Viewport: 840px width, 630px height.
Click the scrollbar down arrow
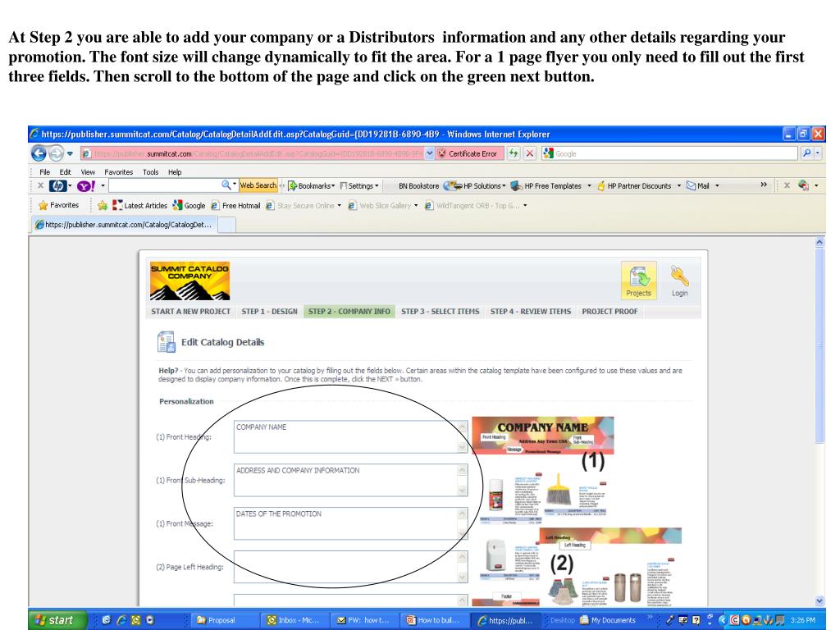pyautogui.click(x=819, y=600)
